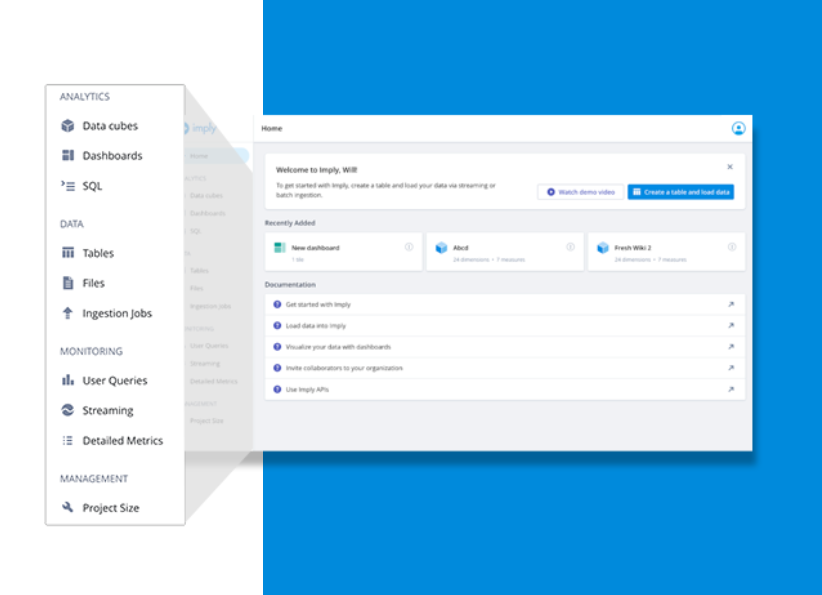This screenshot has width=822, height=595.
Task: Open Visualize your data with dashboards
Action: tap(505, 347)
